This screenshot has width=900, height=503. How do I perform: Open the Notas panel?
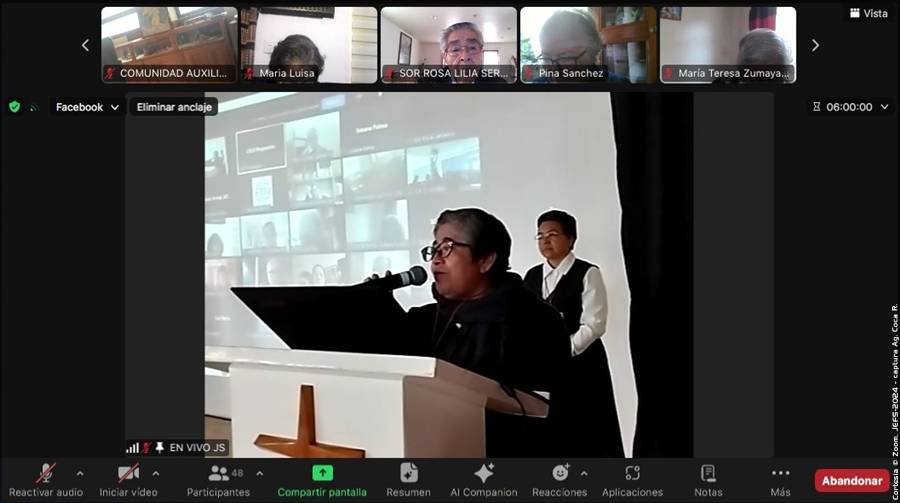(708, 481)
